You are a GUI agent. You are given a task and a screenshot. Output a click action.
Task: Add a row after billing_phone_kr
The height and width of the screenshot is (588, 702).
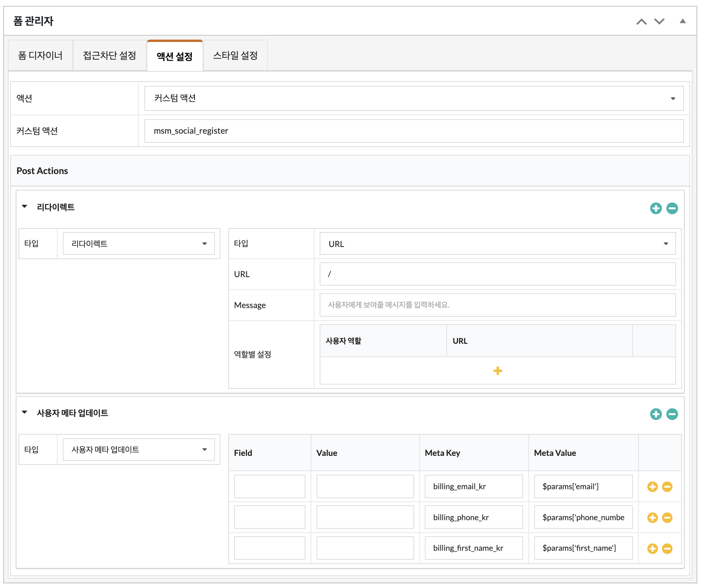tap(653, 518)
